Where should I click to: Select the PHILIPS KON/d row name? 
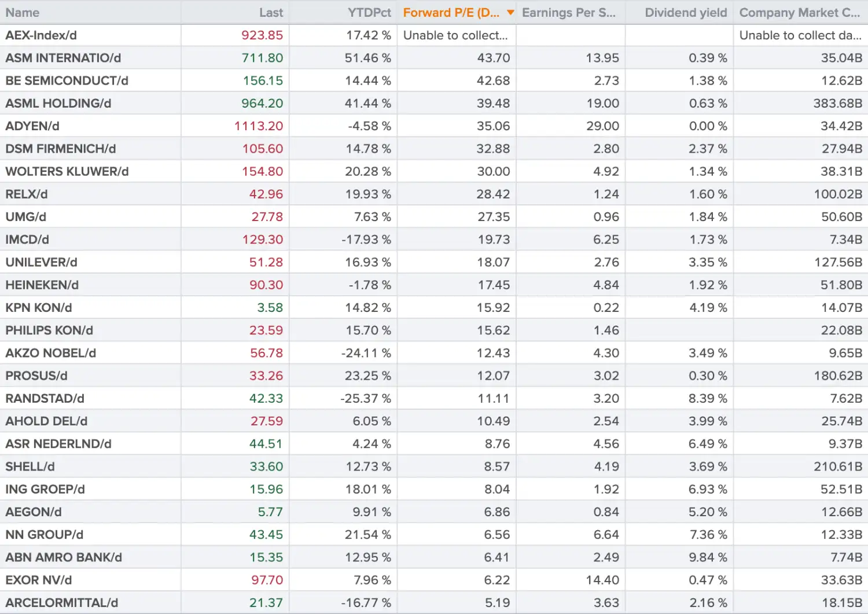pyautogui.click(x=49, y=330)
